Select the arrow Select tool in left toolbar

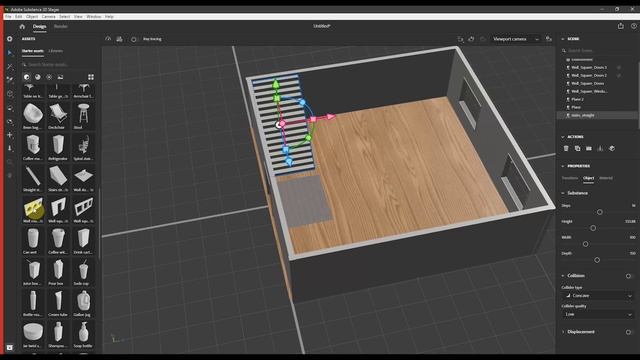point(10,53)
